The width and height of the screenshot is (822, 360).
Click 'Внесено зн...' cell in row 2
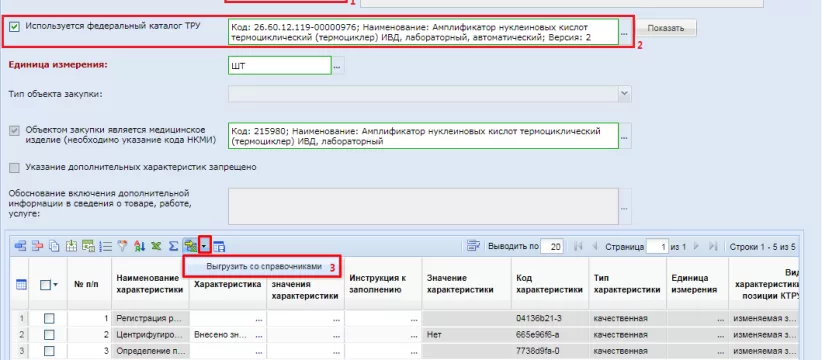coord(228,334)
